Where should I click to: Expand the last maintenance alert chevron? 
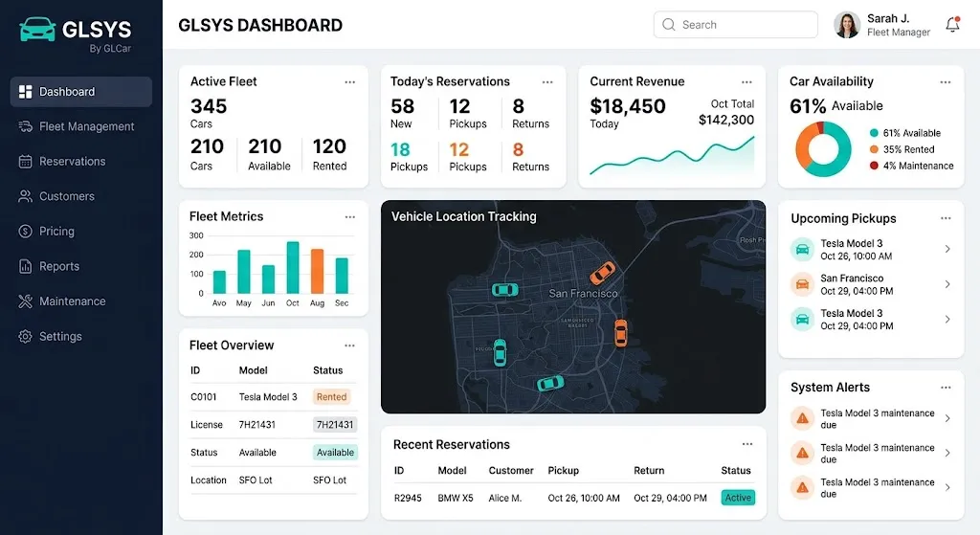pyautogui.click(x=947, y=487)
